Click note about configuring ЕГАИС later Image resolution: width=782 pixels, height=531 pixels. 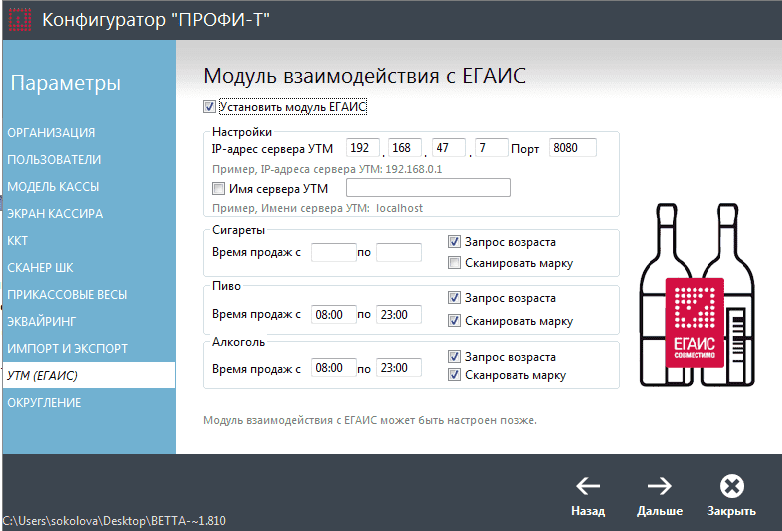370,420
